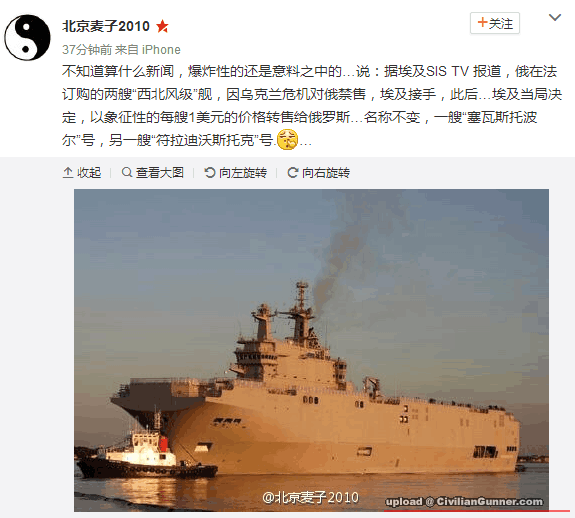575x518 pixels.
Task: Click the @北京麦子2010 watermark on the photo
Action: coord(311,497)
